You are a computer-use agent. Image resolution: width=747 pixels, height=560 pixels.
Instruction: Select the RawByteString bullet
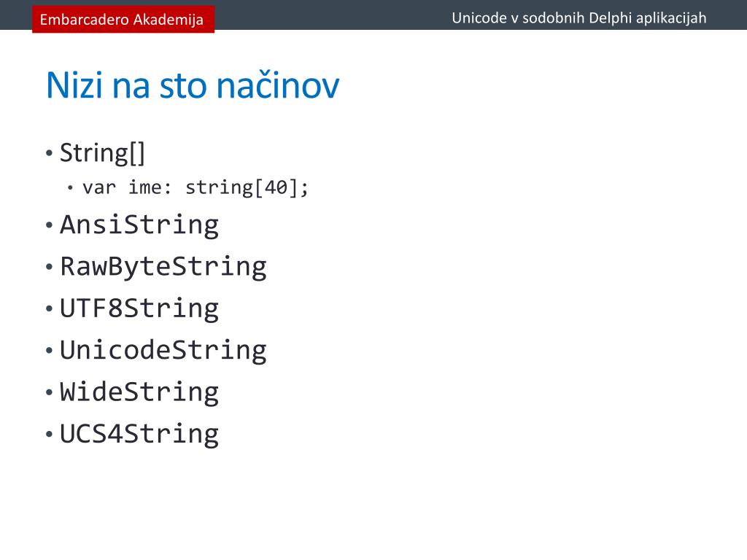163,267
